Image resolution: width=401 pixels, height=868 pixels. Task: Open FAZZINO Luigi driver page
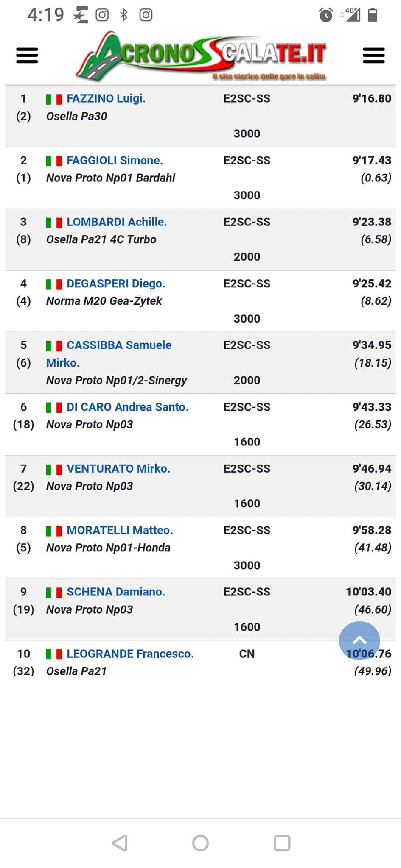(106, 99)
